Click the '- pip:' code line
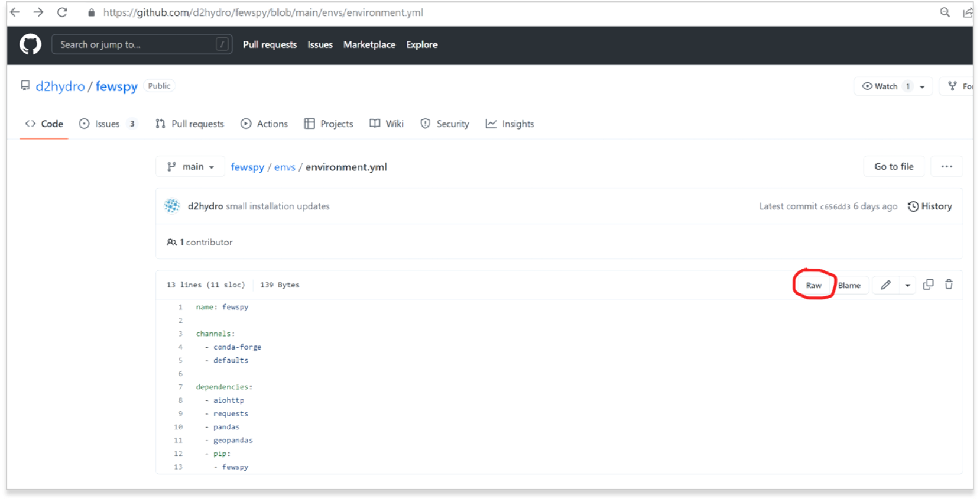The image size is (980, 501). [218, 454]
